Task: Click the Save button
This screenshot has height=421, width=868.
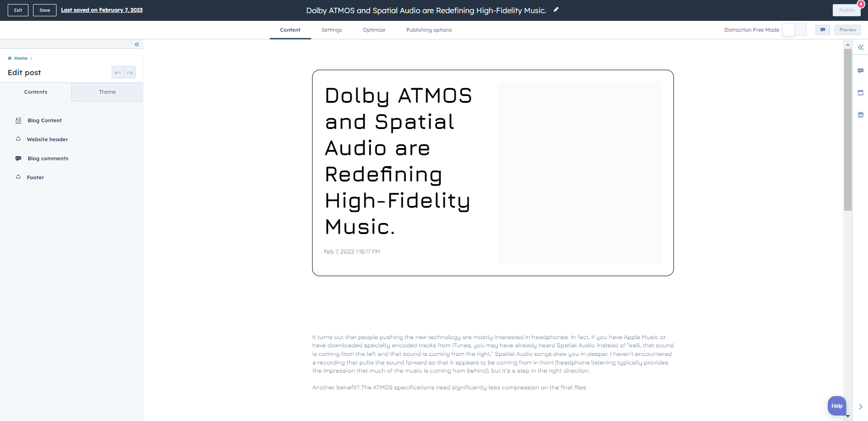Action: [x=45, y=10]
